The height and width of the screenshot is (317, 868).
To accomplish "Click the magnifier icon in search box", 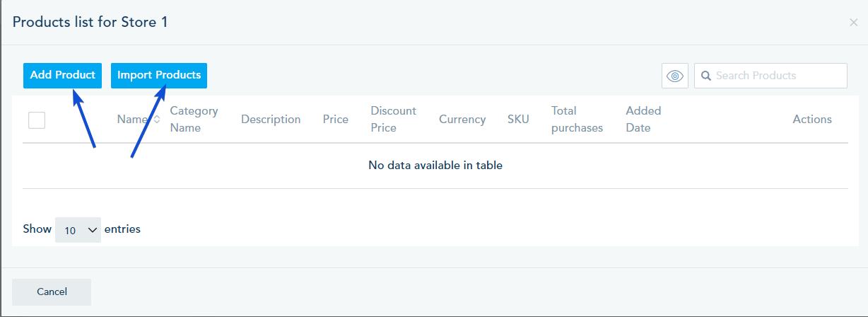I will (705, 76).
